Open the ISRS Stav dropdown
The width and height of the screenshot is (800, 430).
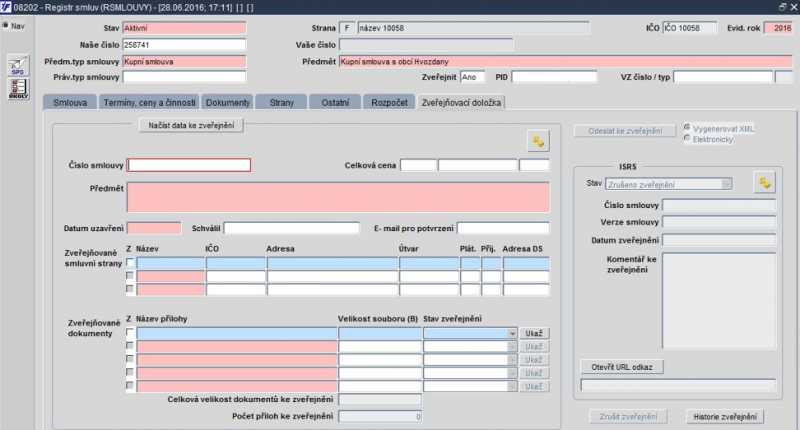click(x=726, y=184)
